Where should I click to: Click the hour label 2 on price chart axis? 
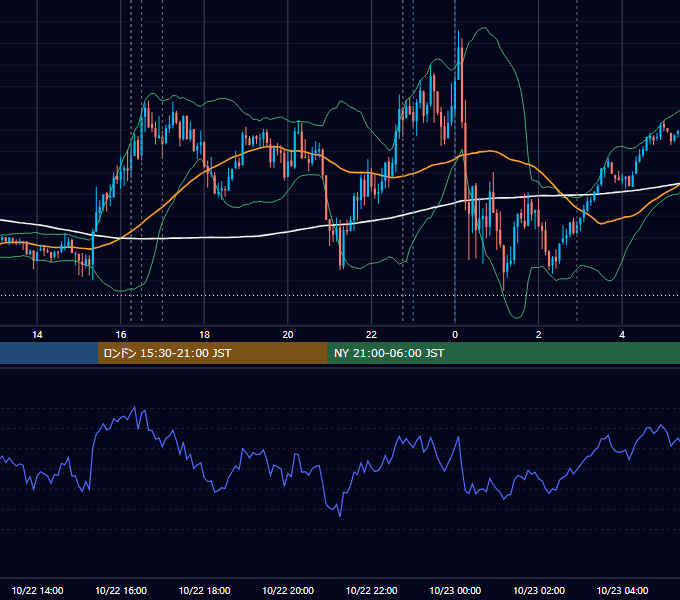pos(539,335)
